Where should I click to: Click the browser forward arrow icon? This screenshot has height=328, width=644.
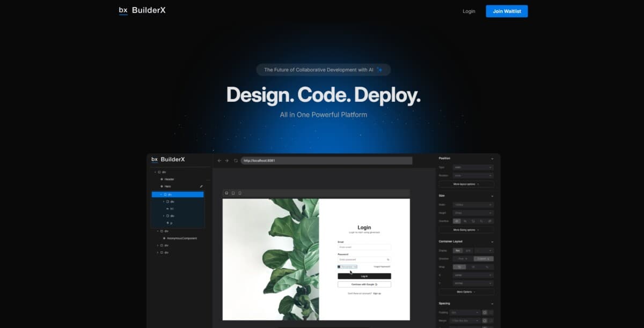(x=226, y=160)
